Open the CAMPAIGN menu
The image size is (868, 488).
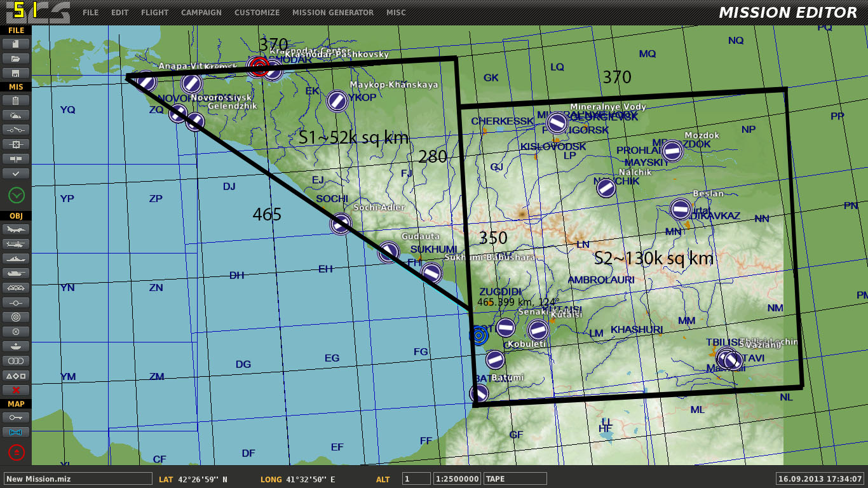[x=201, y=13]
